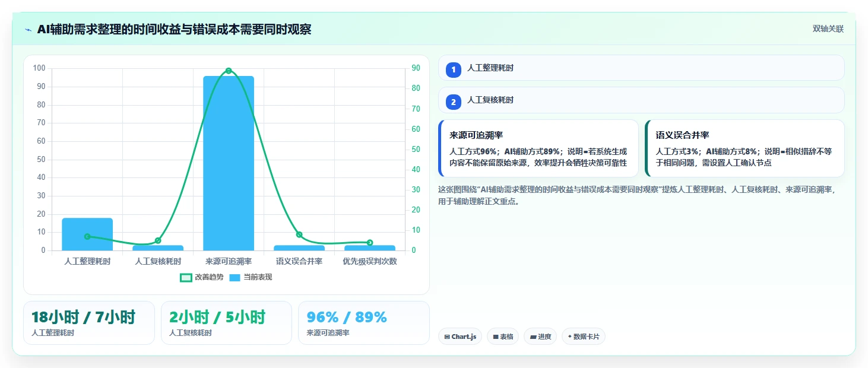The image size is (868, 368).
Task: Click line point on 人工整理耗时 bar
Action: coord(87,236)
